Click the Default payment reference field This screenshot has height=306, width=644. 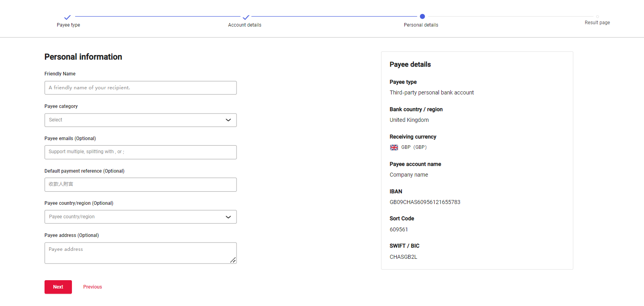pyautogui.click(x=140, y=185)
